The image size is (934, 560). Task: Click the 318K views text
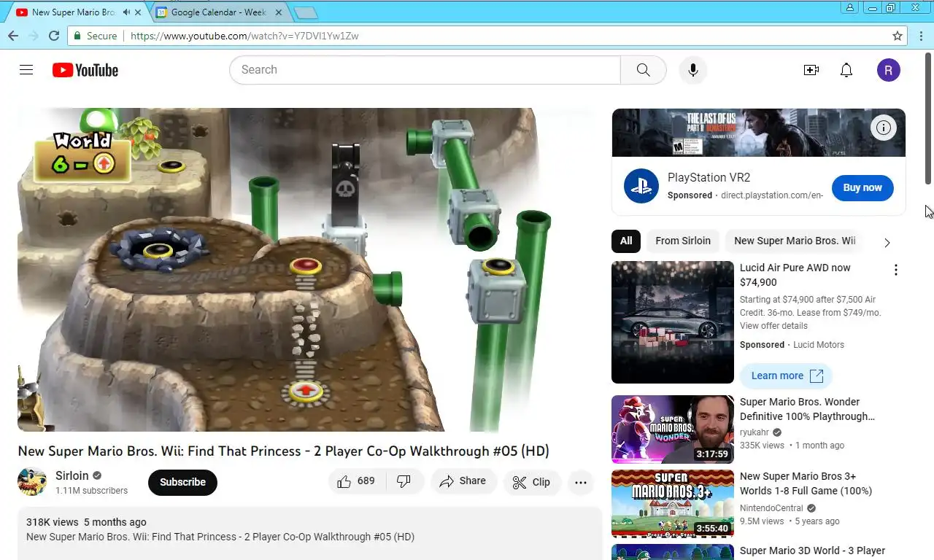(x=52, y=522)
